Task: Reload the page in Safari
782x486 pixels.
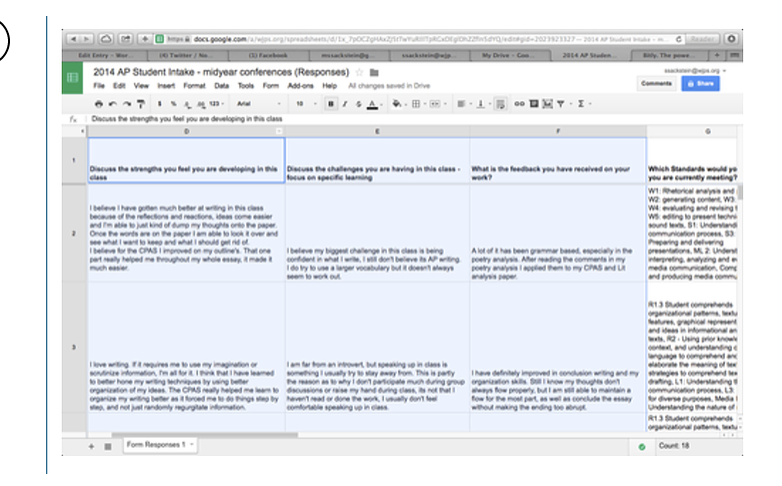Action: (678, 39)
